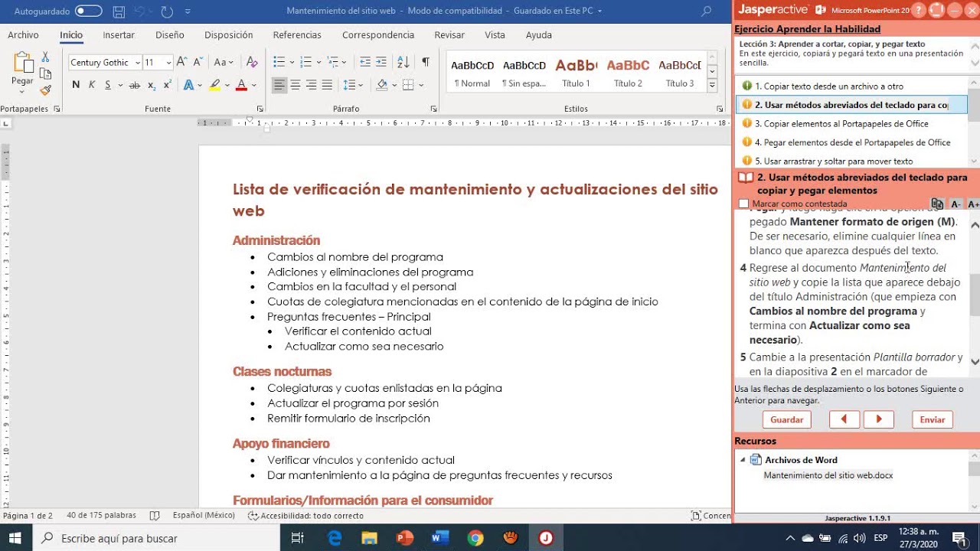Clear all formatting

252,62
